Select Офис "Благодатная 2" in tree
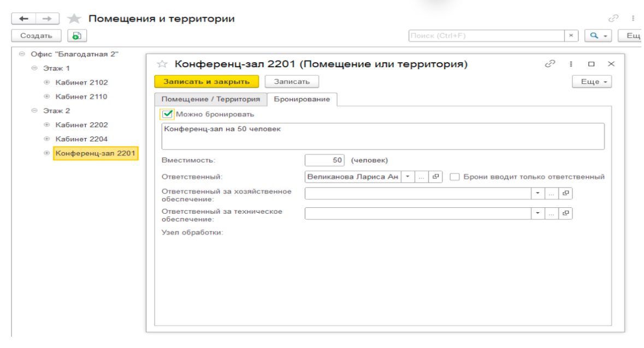Image resolution: width=644 pixels, height=348 pixels. [74, 54]
